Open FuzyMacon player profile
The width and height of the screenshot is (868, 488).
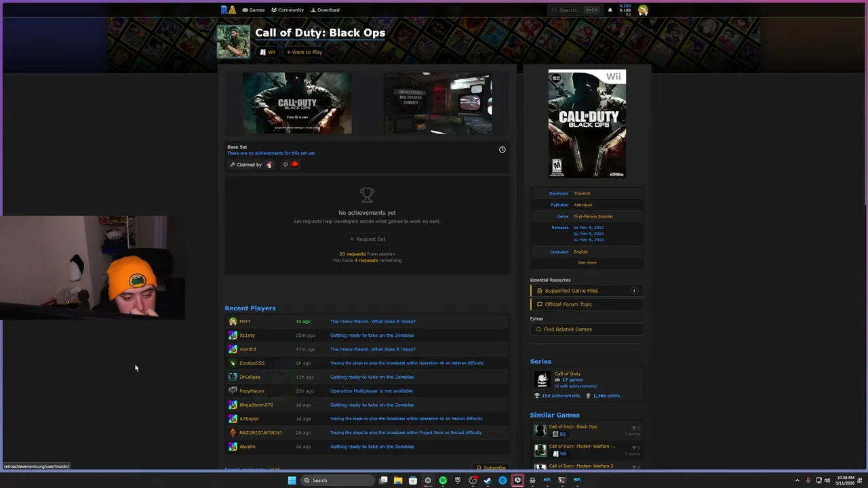coord(252,391)
